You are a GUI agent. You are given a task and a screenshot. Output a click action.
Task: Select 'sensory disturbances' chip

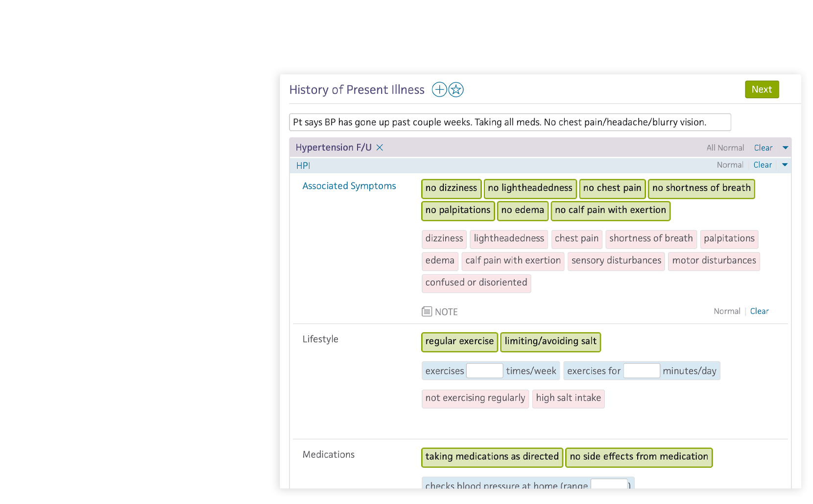pyautogui.click(x=616, y=261)
